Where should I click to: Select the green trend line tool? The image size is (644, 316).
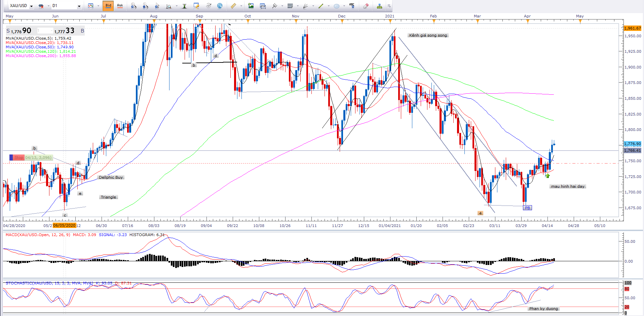coord(321,6)
